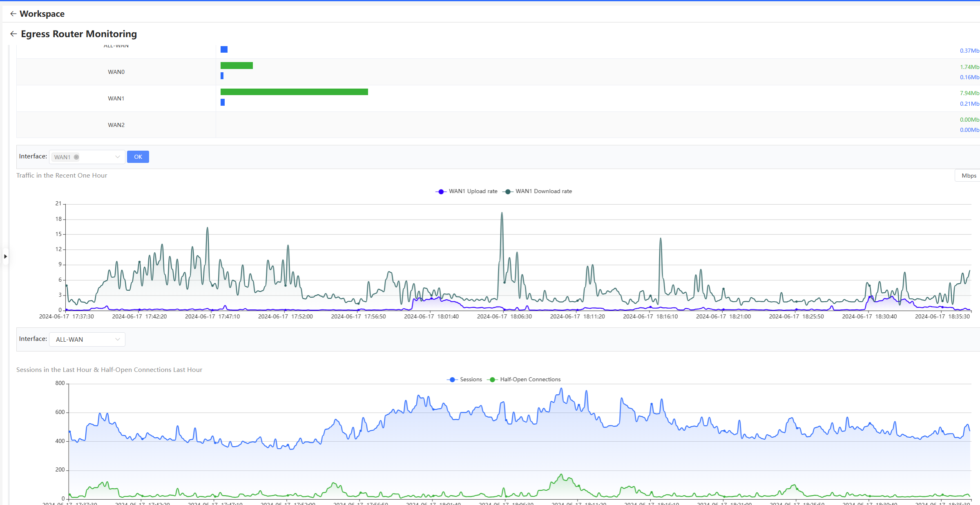Click the WAN0 row label

(116, 72)
